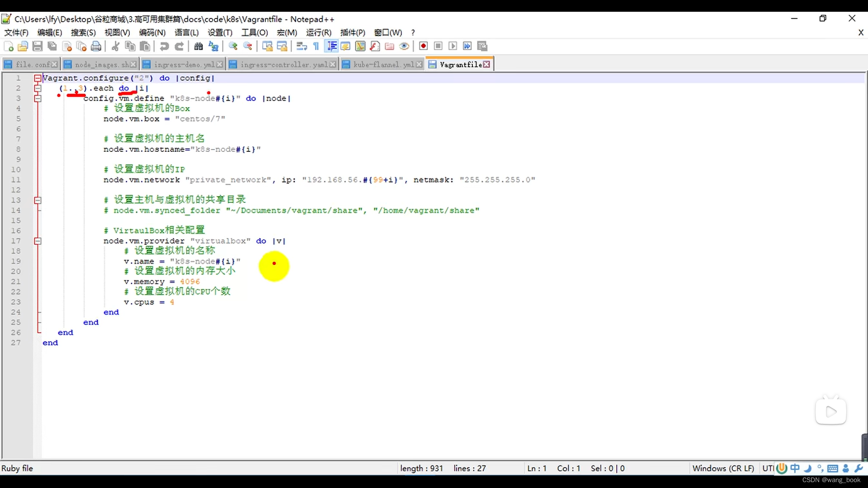
Task: Open the 编码(N) menu
Action: point(152,33)
